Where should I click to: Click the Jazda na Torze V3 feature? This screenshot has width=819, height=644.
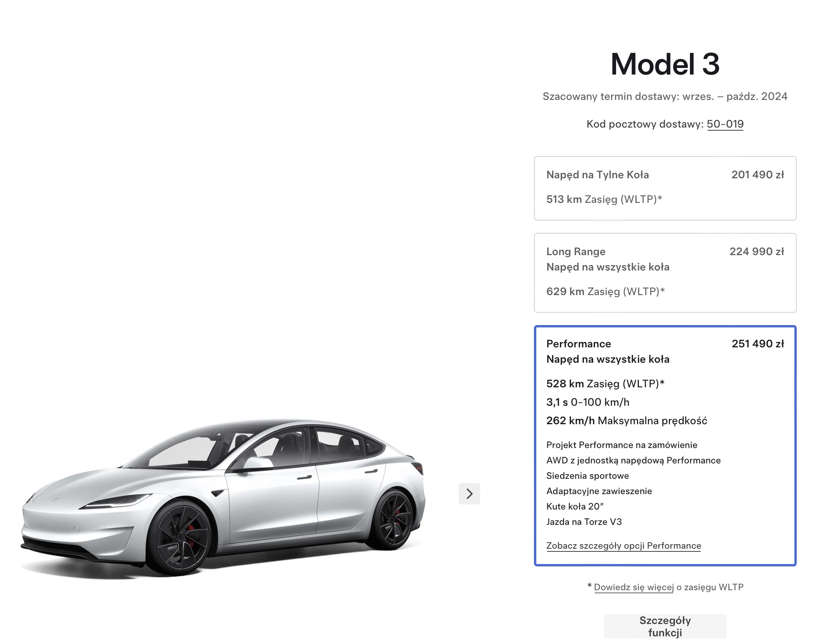[584, 522]
